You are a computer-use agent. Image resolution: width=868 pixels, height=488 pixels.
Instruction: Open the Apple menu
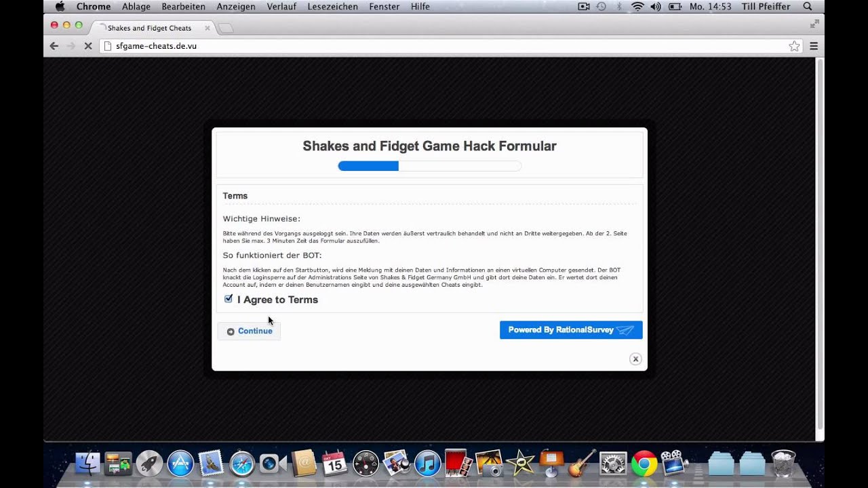click(60, 6)
